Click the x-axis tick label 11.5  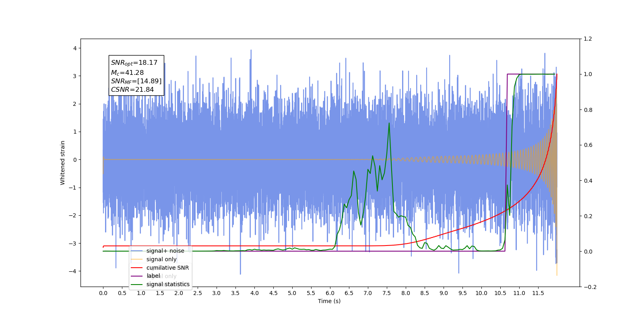(x=538, y=293)
